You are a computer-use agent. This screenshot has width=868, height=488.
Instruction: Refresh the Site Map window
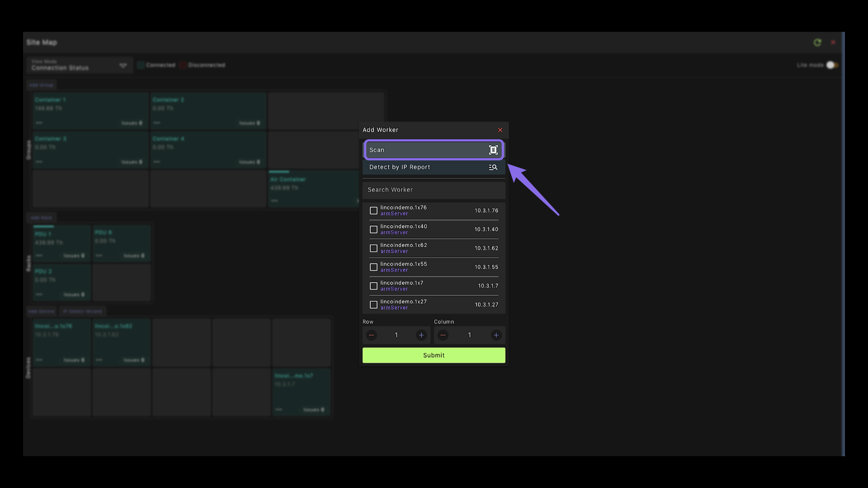(817, 42)
